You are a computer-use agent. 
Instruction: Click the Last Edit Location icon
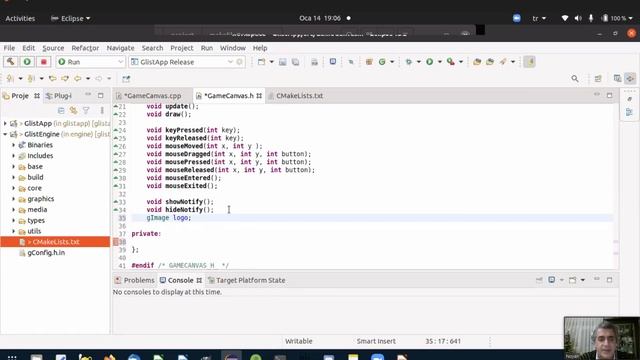pyautogui.click(x=52, y=78)
